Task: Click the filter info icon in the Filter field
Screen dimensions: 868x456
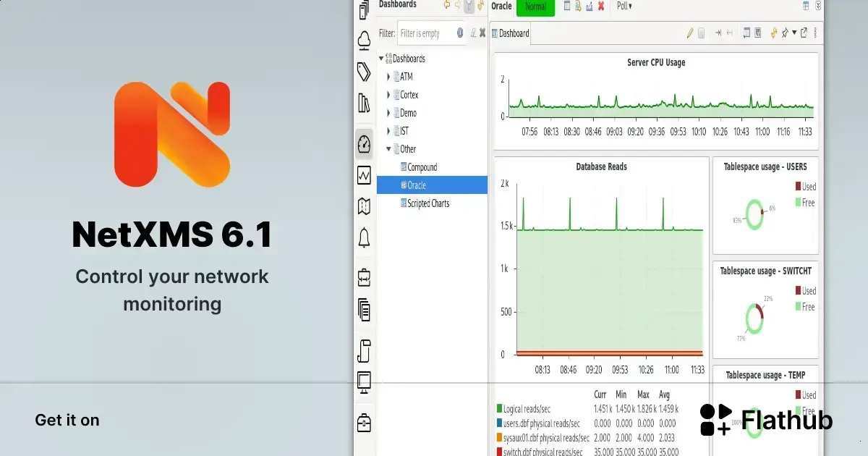Action: click(459, 33)
